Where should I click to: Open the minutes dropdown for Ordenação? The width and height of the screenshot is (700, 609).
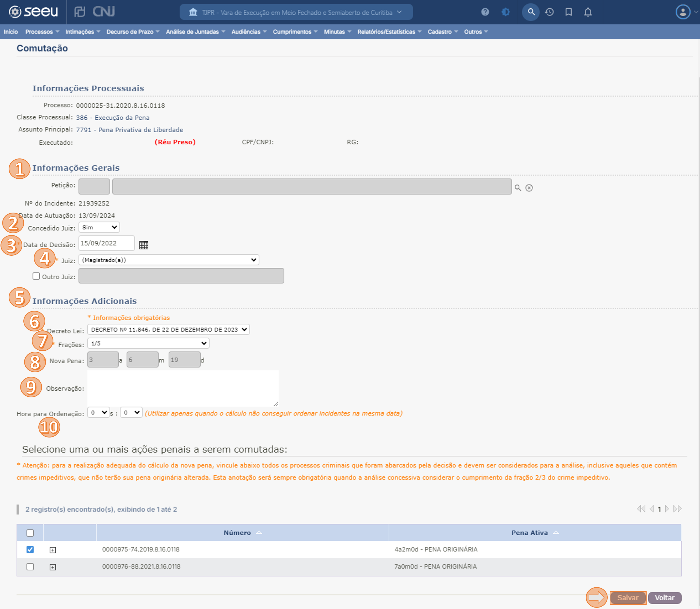pos(131,413)
